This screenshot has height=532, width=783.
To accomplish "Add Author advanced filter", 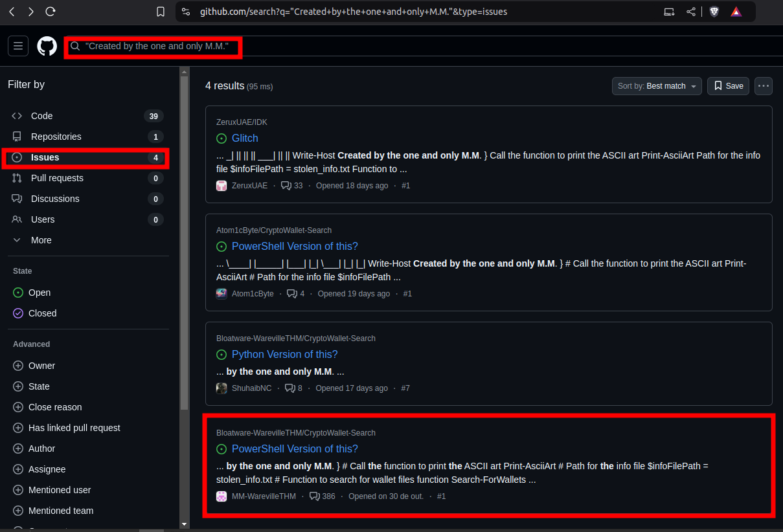I will [34, 449].
